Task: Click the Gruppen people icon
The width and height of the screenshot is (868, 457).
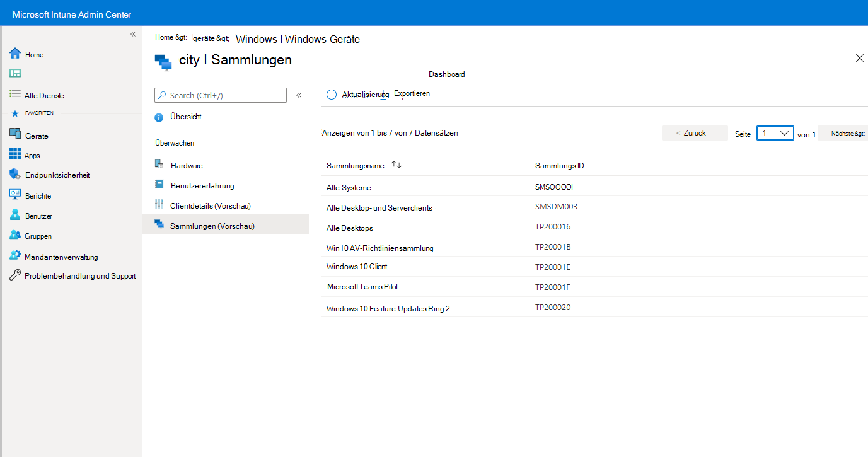Action: [x=15, y=236]
